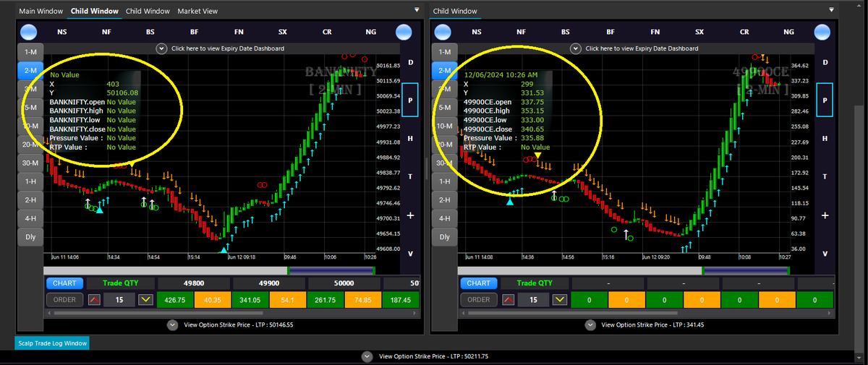This screenshot has width=868, height=365.
Task: Increase trade quantity with red up arrow, right panel
Action: tap(509, 299)
